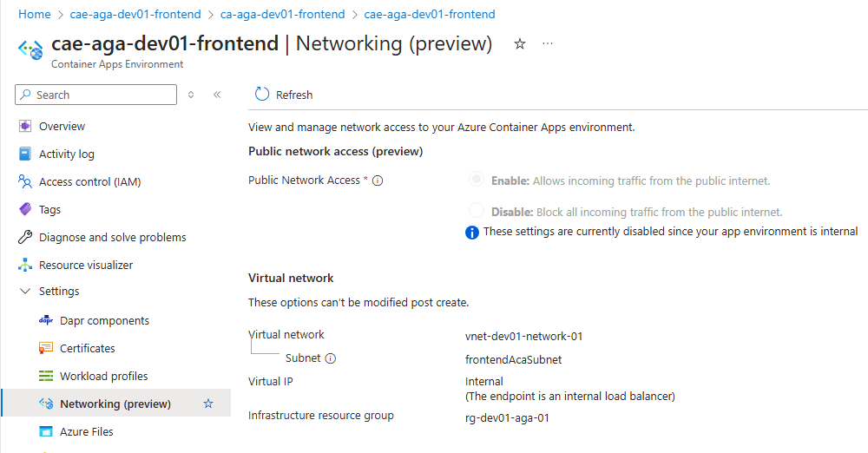
Task: Click the Activity log book icon
Action: click(x=25, y=154)
